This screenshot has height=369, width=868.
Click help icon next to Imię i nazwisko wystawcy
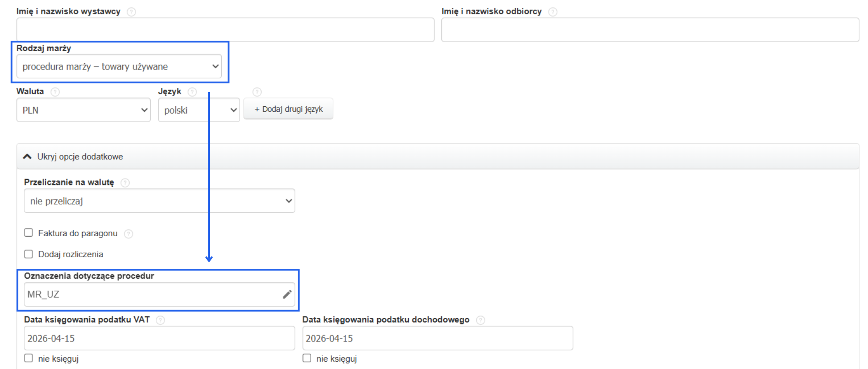tap(131, 12)
